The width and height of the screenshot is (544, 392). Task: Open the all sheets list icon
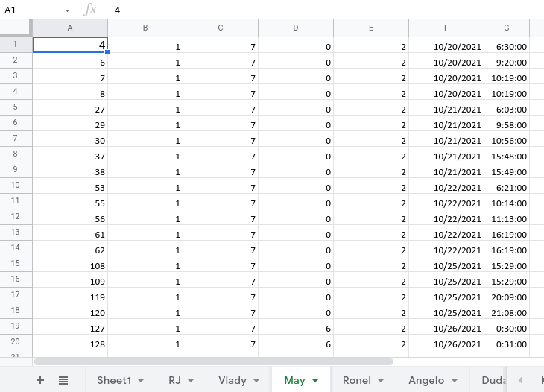63,380
